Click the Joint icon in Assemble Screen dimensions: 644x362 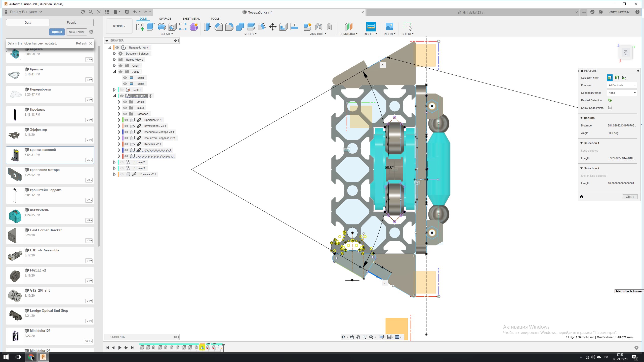pos(318,27)
